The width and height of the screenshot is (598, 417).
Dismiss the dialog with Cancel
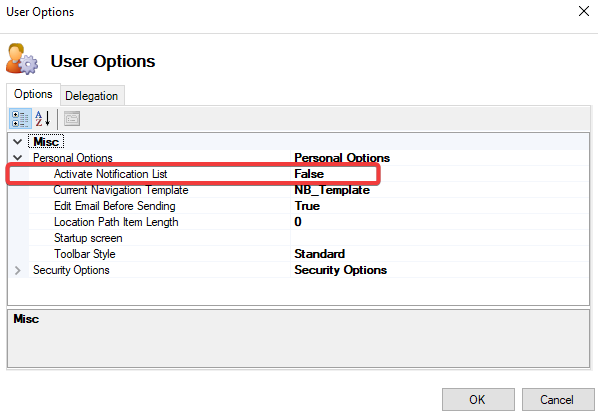(x=558, y=399)
